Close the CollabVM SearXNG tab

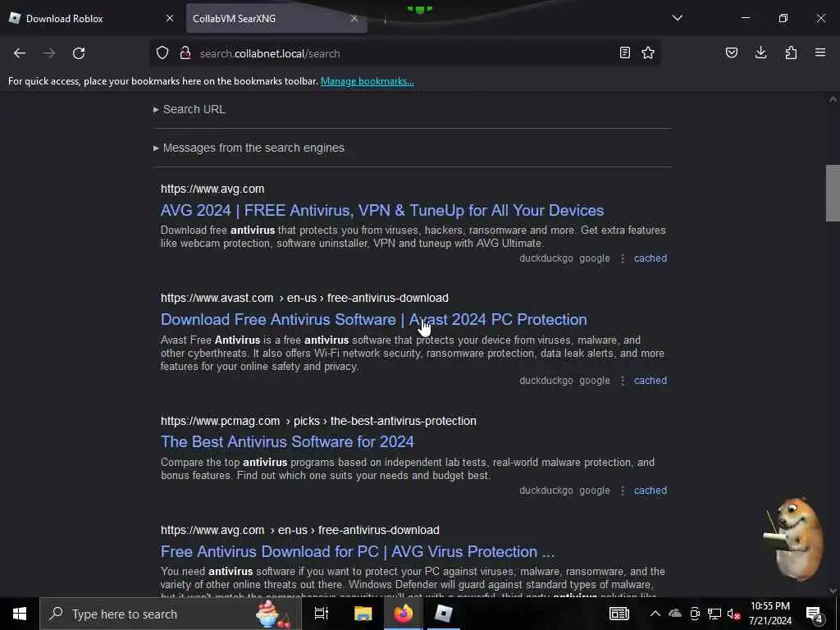pos(354,18)
